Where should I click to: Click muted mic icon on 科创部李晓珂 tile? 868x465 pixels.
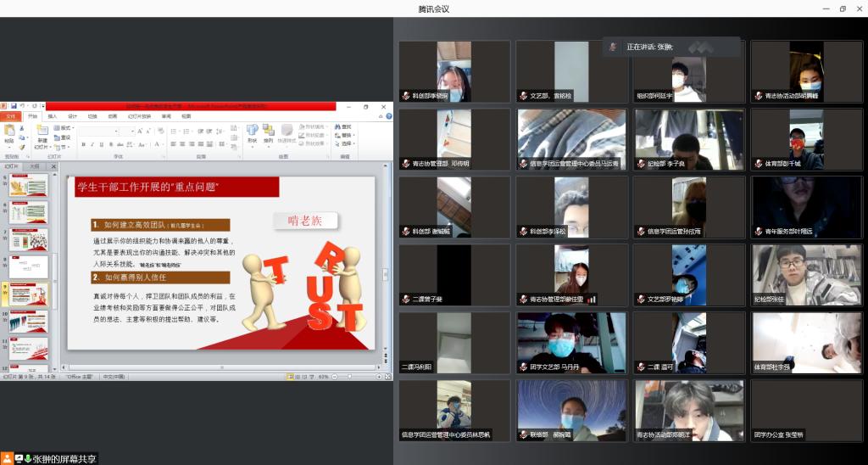(x=406, y=97)
